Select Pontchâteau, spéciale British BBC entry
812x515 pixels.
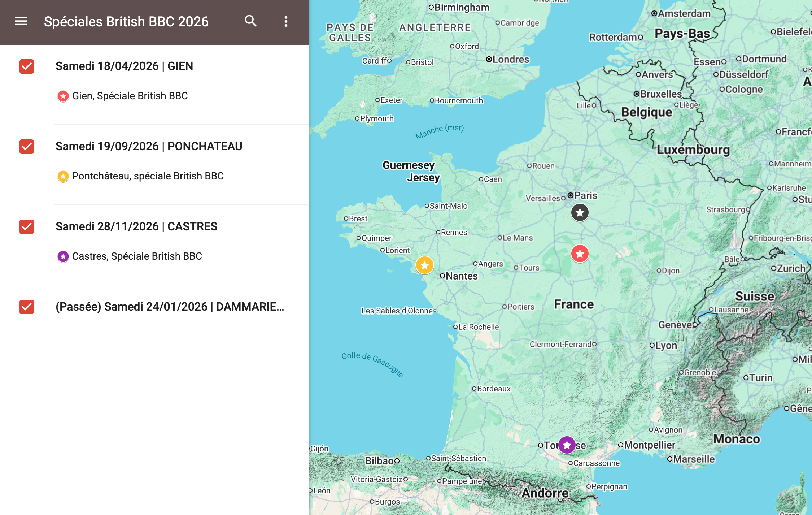[148, 176]
